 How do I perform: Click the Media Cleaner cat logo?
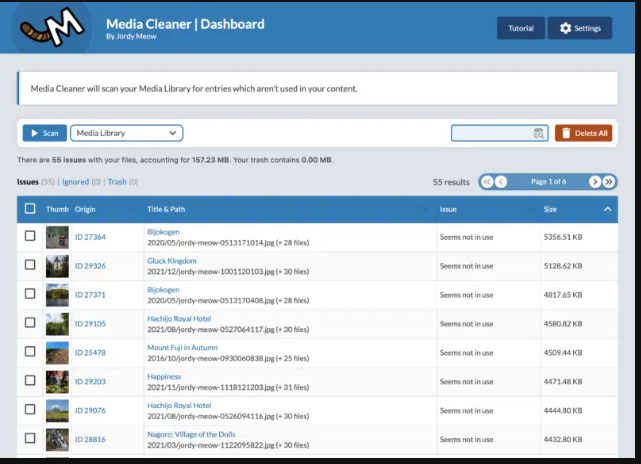pos(52,27)
